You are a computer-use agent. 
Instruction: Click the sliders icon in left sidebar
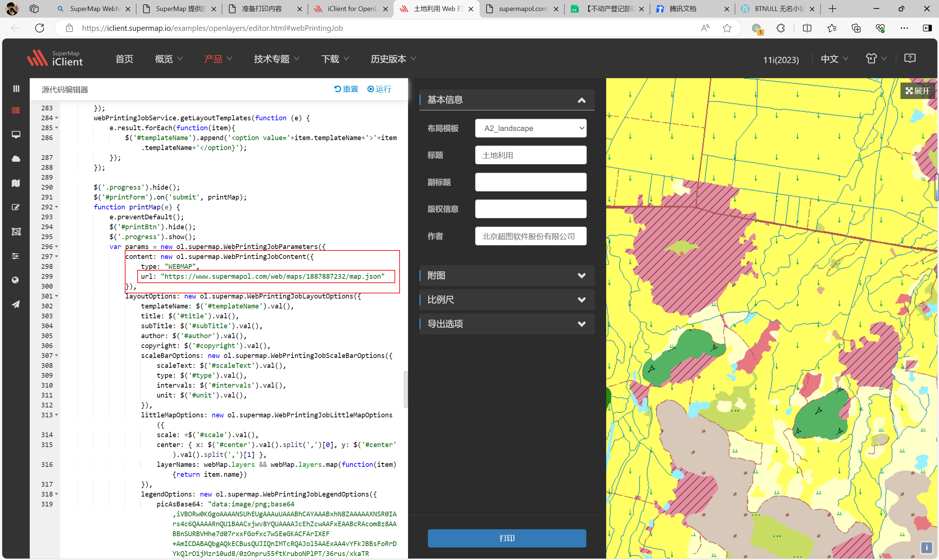[x=16, y=256]
